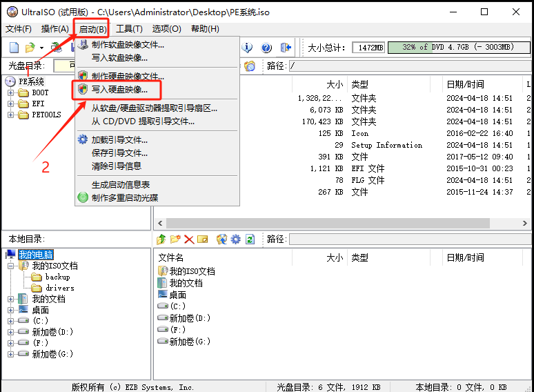Click the blue gear settings icon in local toolbar
Viewport: 534px width, 392px height.
pyautogui.click(x=236, y=239)
